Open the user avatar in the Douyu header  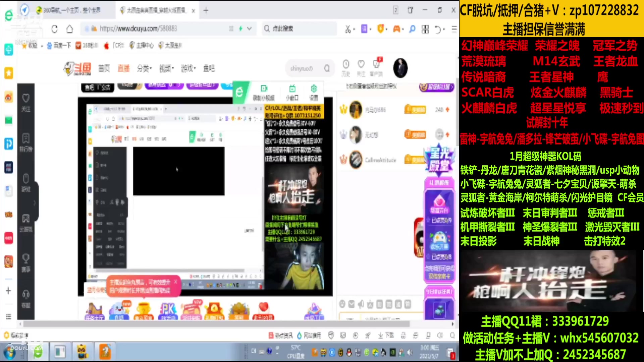[400, 68]
